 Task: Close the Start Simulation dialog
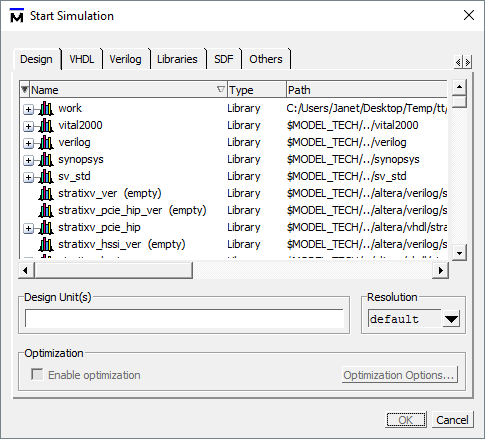pos(469,15)
